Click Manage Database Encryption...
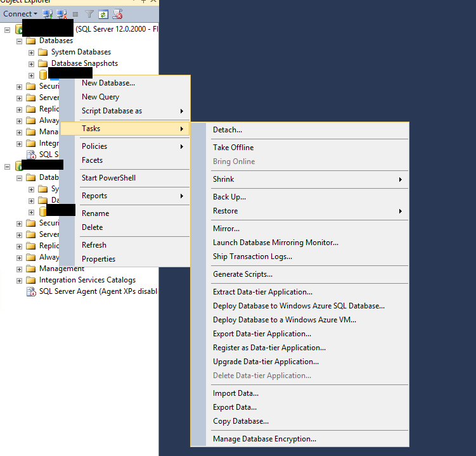Screen dimensions: 476x456 click(x=300, y=439)
